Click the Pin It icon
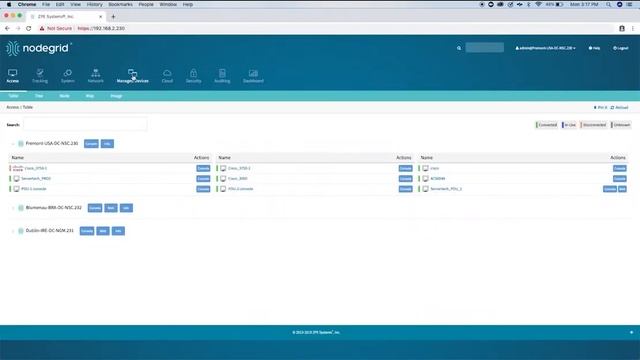 (595, 108)
